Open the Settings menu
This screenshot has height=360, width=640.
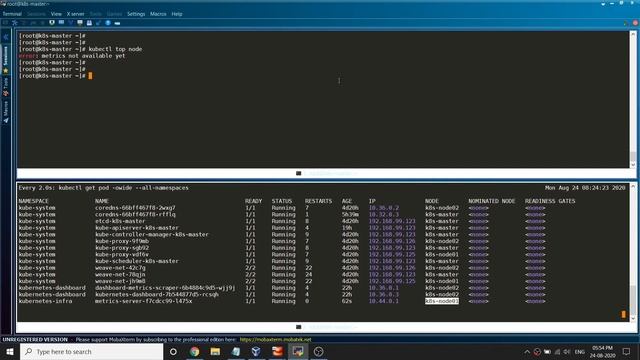tap(136, 14)
